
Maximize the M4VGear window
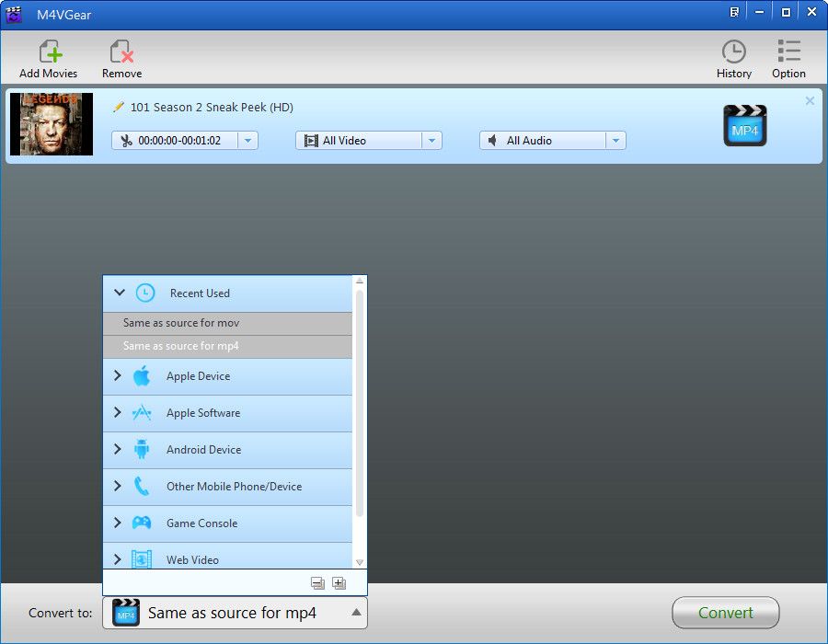click(786, 12)
